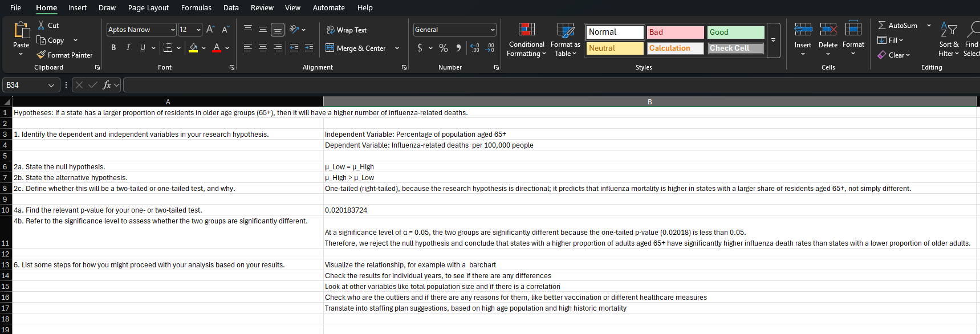Enable Wrap Text
This screenshot has height=334, width=980.
(x=347, y=30)
